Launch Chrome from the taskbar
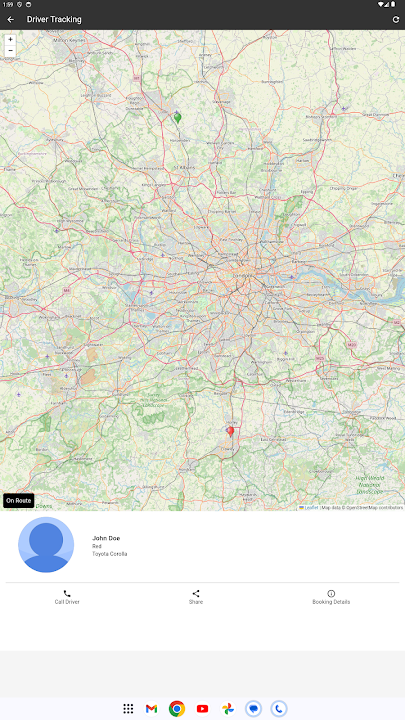Image resolution: width=405 pixels, height=720 pixels. (x=177, y=709)
